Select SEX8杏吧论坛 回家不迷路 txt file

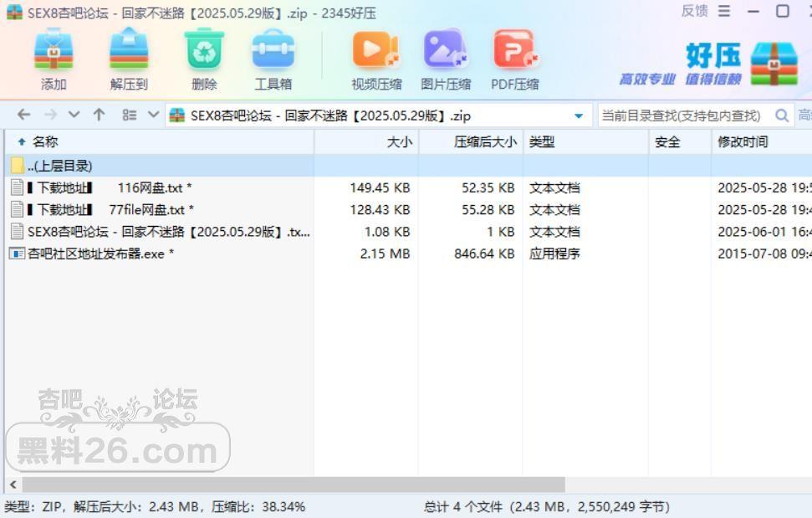point(161,232)
